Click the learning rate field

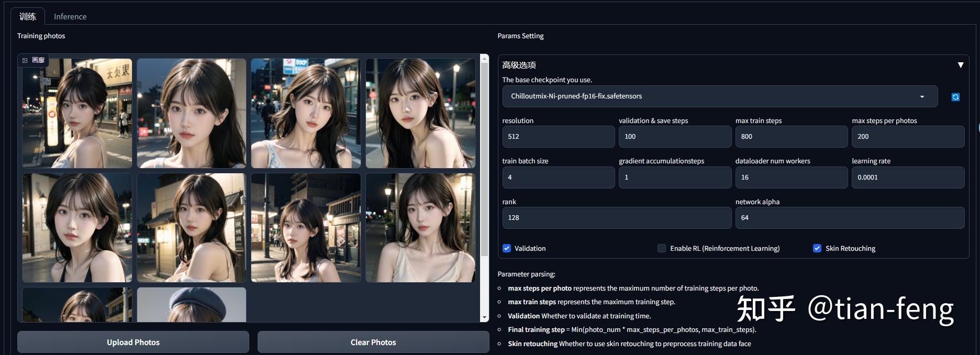coord(908,177)
